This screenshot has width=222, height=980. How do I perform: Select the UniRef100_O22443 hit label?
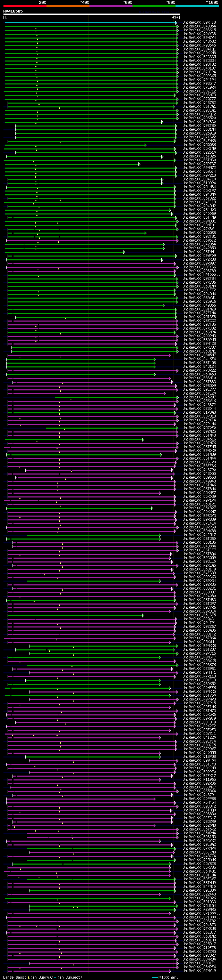(199, 894)
